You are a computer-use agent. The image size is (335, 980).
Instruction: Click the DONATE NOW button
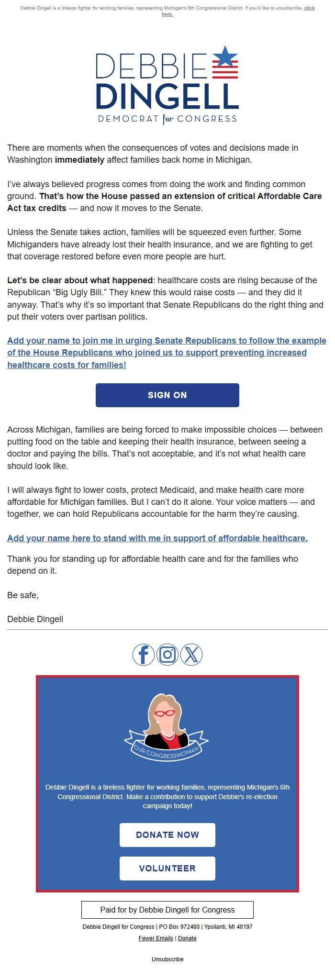(167, 835)
